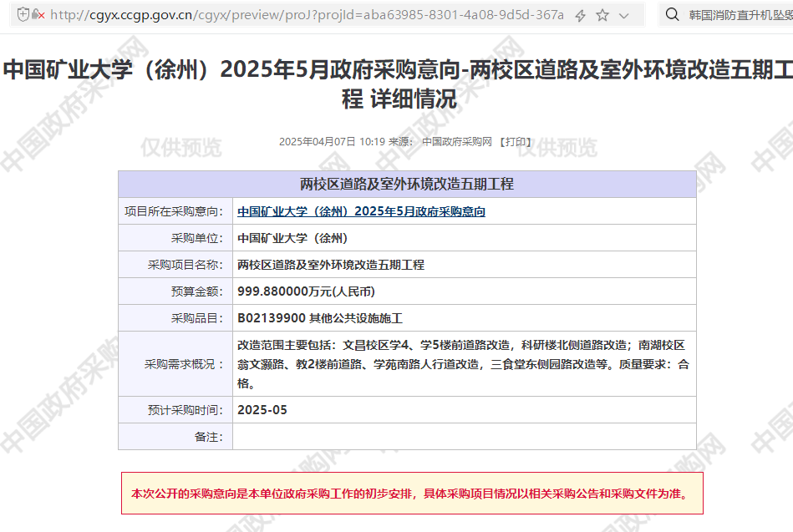Click the publish date 2025年04月07日 10:19
The height and width of the screenshot is (532, 793).
tap(332, 142)
